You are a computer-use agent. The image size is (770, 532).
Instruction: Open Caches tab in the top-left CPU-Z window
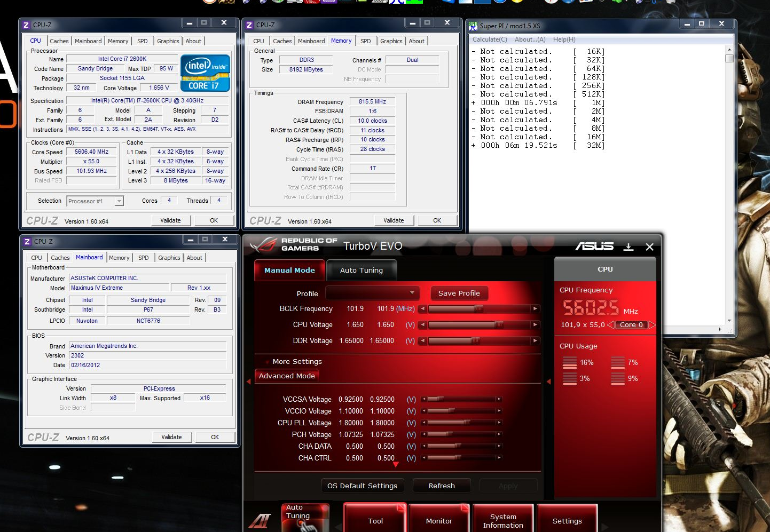(59, 41)
